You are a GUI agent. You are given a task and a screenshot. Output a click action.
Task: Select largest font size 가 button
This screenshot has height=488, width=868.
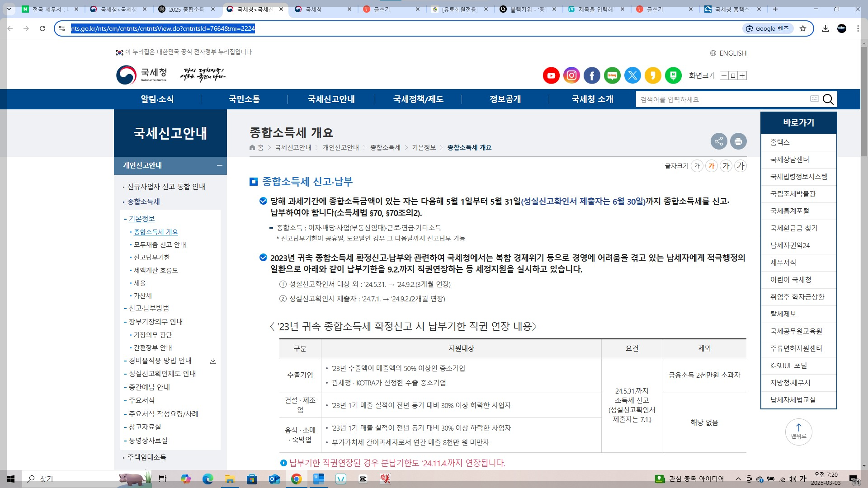(740, 166)
